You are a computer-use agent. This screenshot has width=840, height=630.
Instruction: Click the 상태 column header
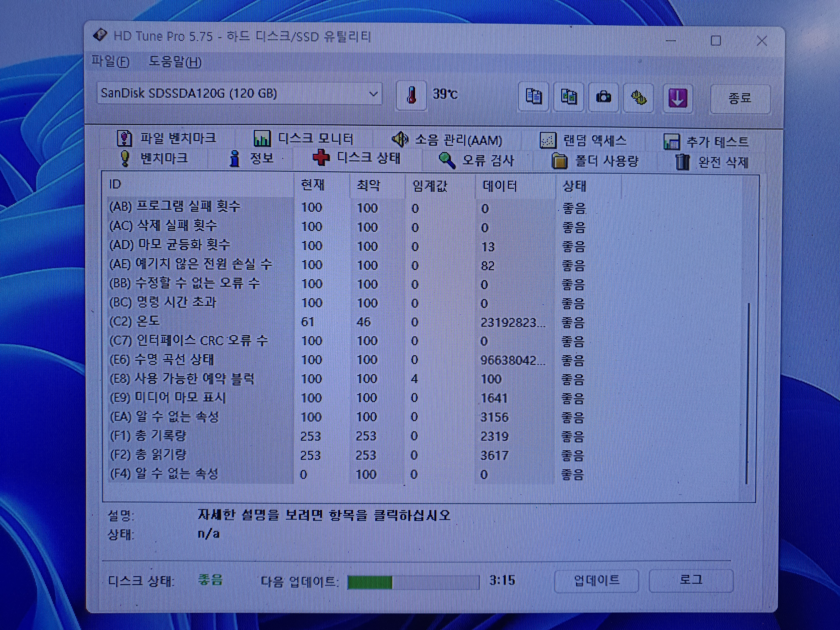click(x=588, y=186)
